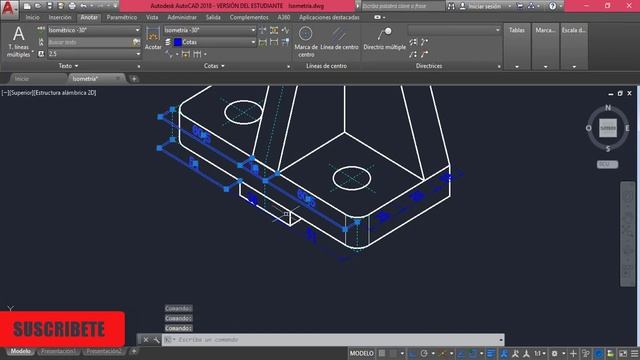Open the annotation scale 1:1 dropdown
This screenshot has width=640, height=360.
pos(540,353)
